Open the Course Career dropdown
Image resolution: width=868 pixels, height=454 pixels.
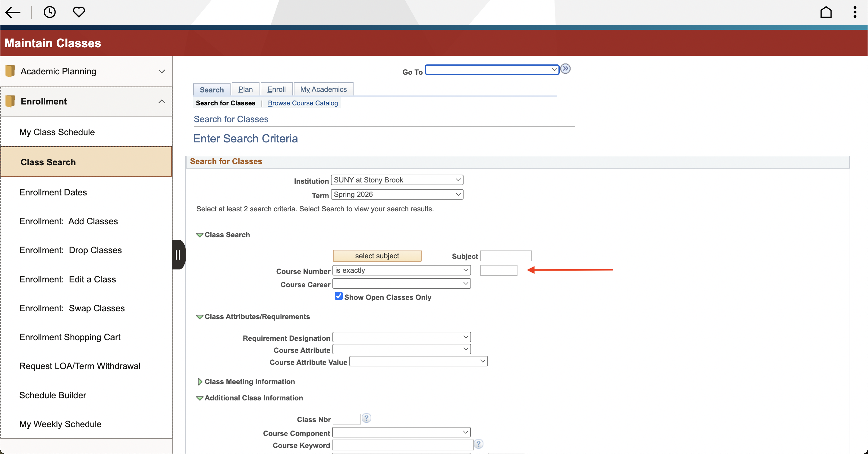(401, 284)
